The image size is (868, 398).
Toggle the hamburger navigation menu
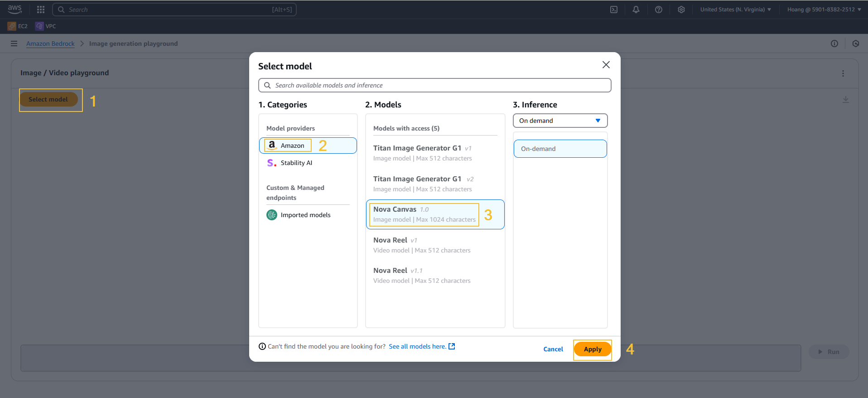point(14,44)
